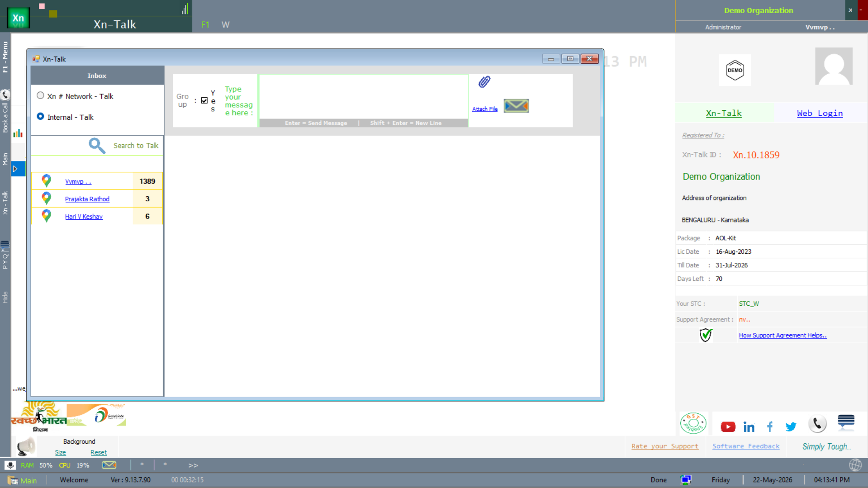
Task: Click the map pin icon beside Prajakta Rathod
Action: pos(46,198)
